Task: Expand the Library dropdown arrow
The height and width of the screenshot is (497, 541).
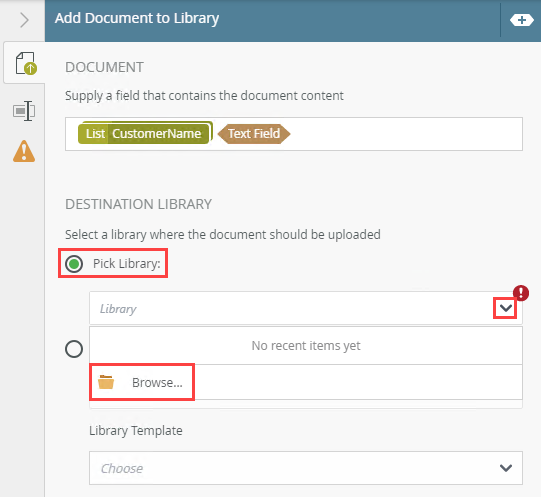Action: pos(505,308)
